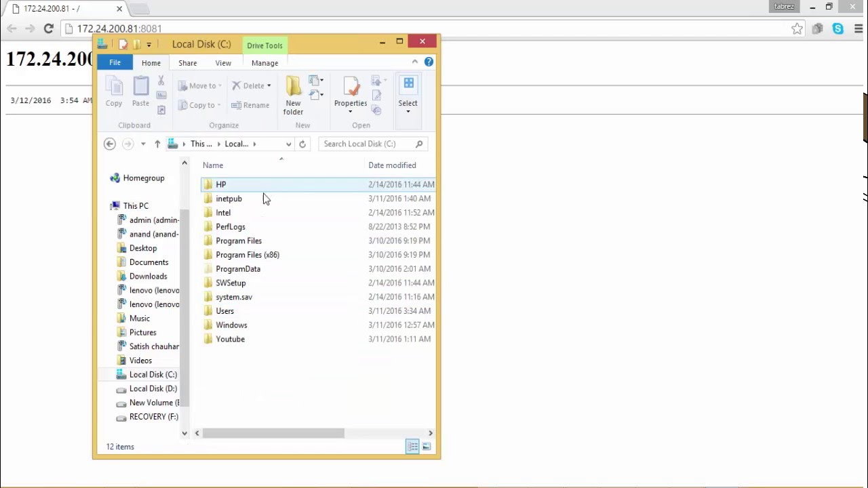Reload the Chrome page

48,28
